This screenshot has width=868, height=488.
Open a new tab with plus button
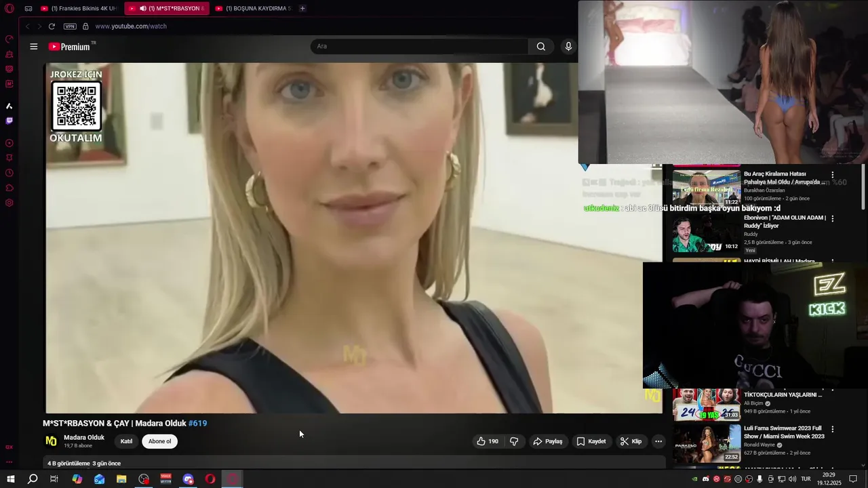tap(302, 8)
